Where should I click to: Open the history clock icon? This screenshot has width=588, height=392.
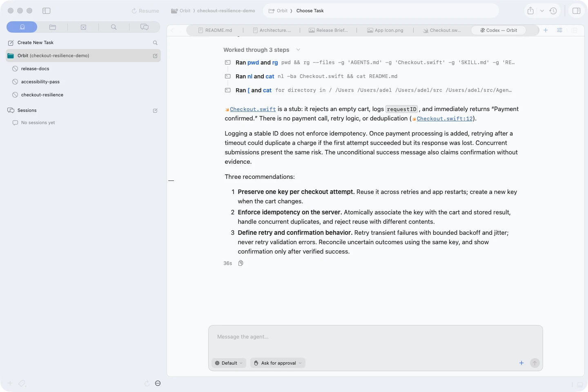point(553,11)
